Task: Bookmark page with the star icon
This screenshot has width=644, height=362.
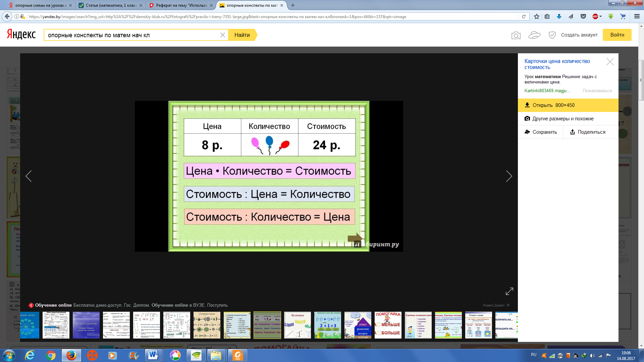Action: tap(537, 16)
